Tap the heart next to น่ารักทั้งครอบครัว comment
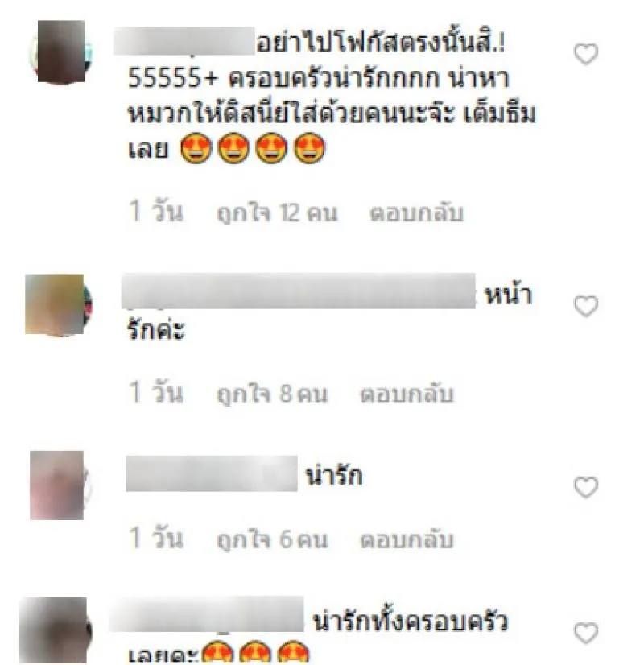The width and height of the screenshot is (644, 665). click(586, 633)
